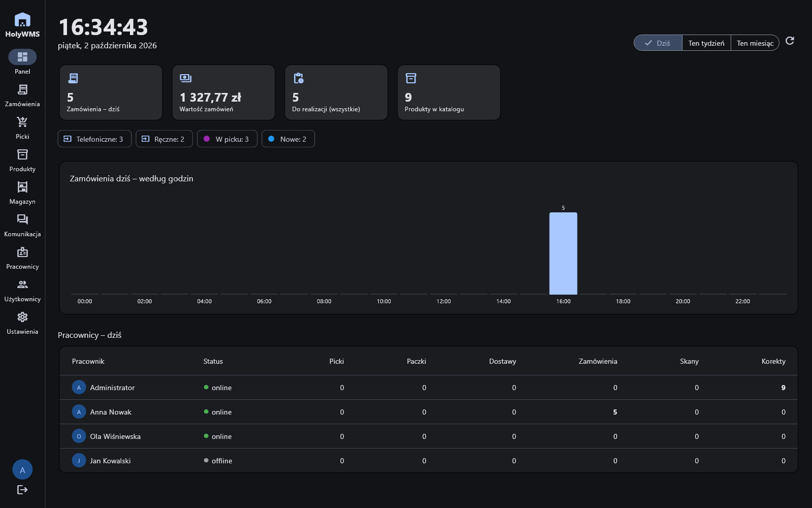The image size is (812, 508).
Task: Click the Skany column header
Action: 689,361
